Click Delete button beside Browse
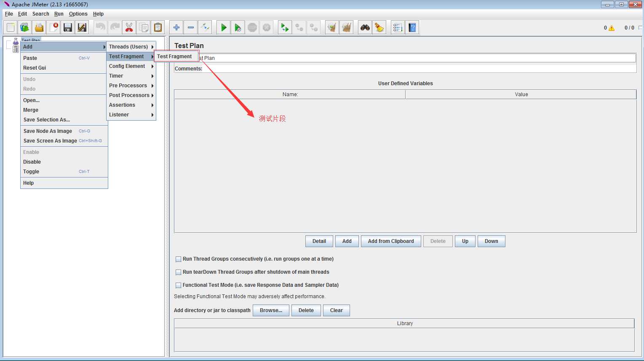Screen dimensions: 644x361 (x=306, y=310)
